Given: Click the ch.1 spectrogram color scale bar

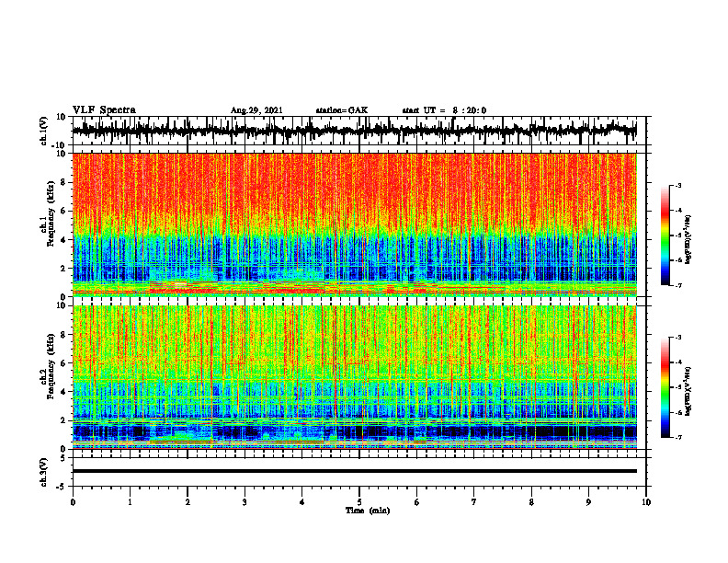Looking at the screenshot, I should tap(665, 236).
